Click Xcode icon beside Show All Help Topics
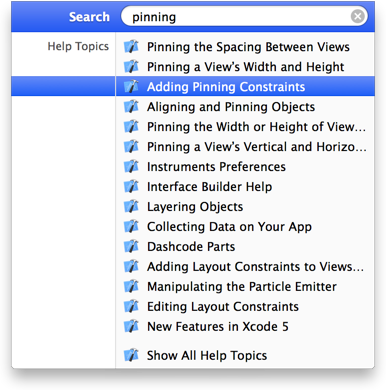 point(131,355)
